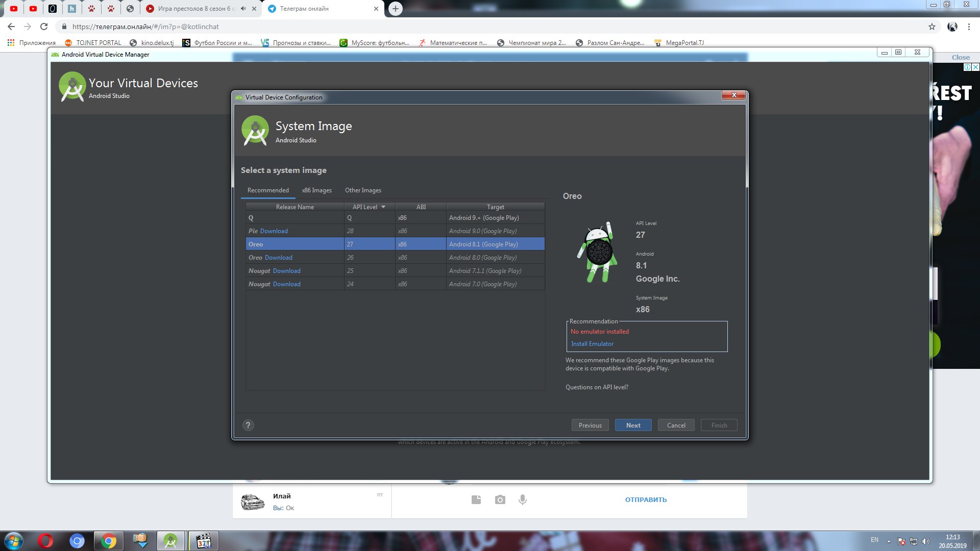This screenshot has height=551, width=980.
Task: Open the Прогнозы и ставки bookmark
Action: 296,43
